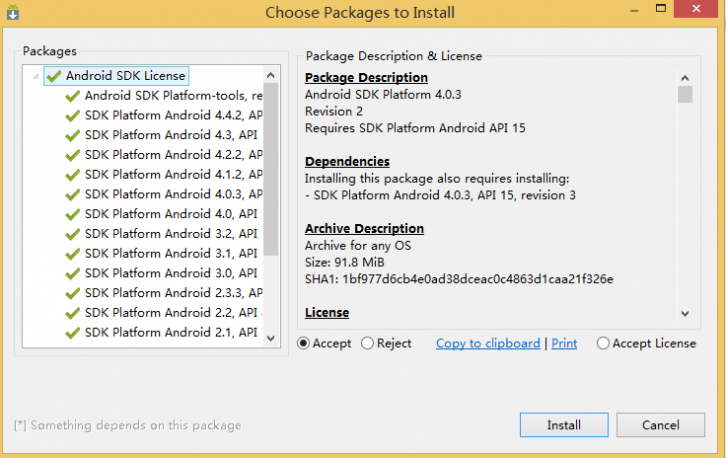Select SDK Platform Android 3.1 row text

[x=171, y=254]
